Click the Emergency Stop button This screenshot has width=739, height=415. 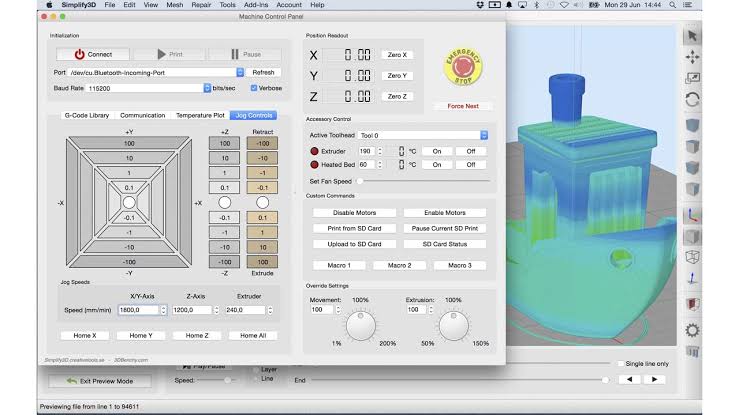(x=463, y=66)
